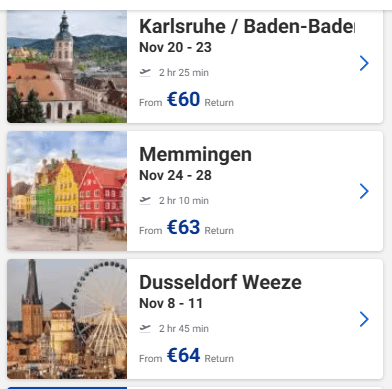392x389 pixels.
Task: Choose the €63 return fare
Action: pyautogui.click(x=184, y=227)
